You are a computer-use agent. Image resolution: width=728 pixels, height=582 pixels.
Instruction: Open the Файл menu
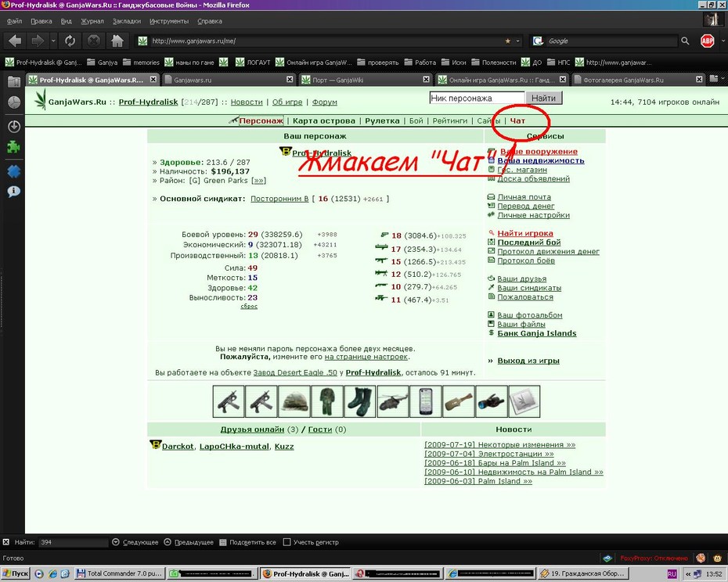point(14,21)
